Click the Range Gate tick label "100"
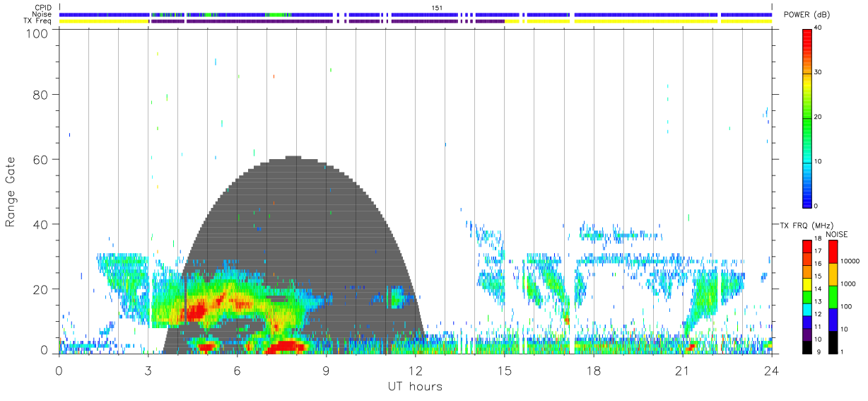 [37, 33]
